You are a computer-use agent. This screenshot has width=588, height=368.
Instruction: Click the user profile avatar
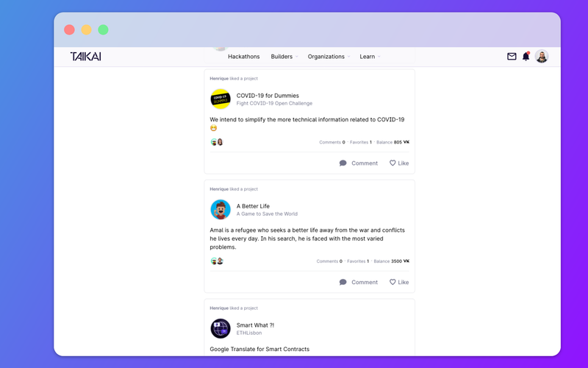[542, 57]
